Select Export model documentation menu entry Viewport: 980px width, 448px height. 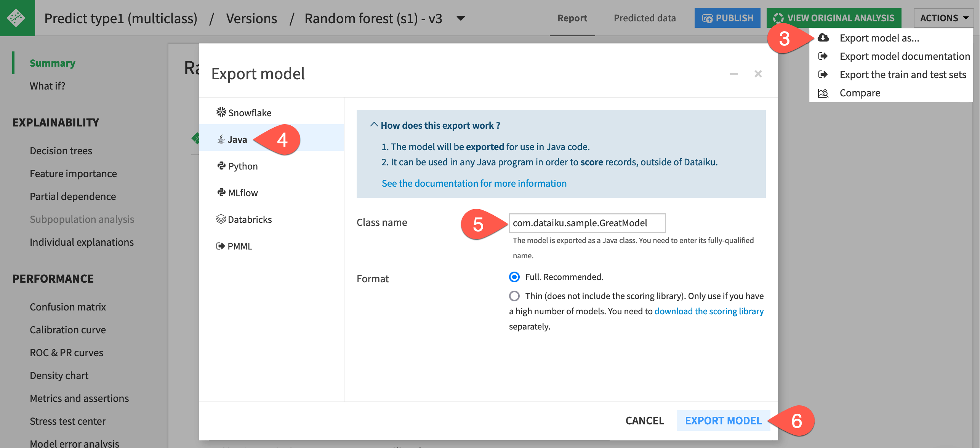pos(904,56)
